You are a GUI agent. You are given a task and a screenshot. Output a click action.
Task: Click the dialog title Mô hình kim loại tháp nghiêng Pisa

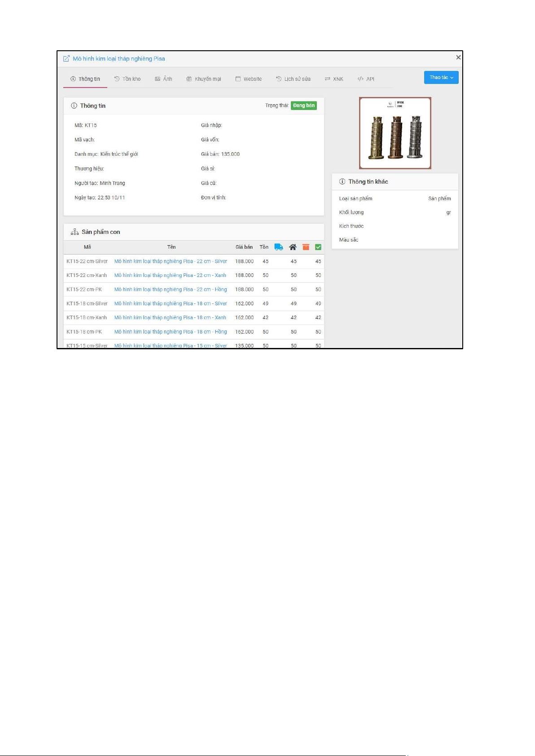[x=119, y=58]
